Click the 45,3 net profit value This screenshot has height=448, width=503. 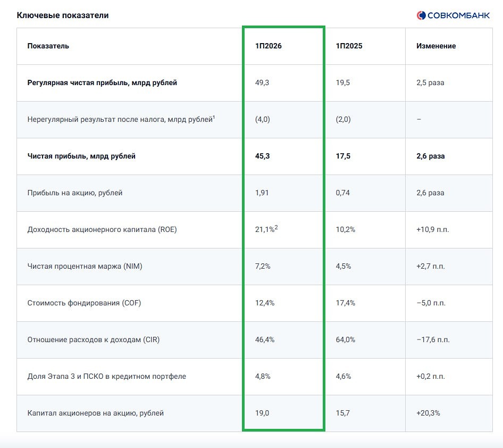pos(262,156)
